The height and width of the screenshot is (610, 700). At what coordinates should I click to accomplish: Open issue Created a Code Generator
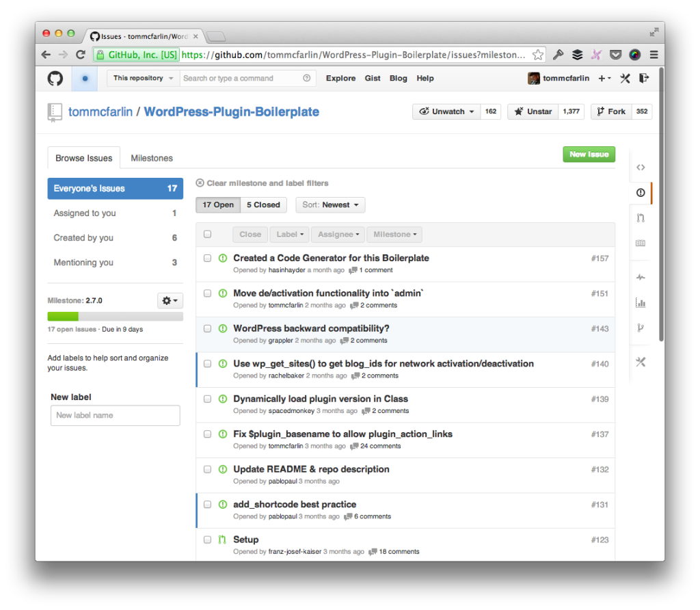pos(331,258)
